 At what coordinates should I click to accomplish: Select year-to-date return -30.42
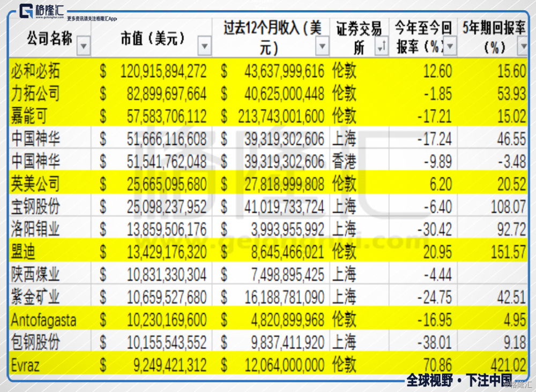point(435,229)
